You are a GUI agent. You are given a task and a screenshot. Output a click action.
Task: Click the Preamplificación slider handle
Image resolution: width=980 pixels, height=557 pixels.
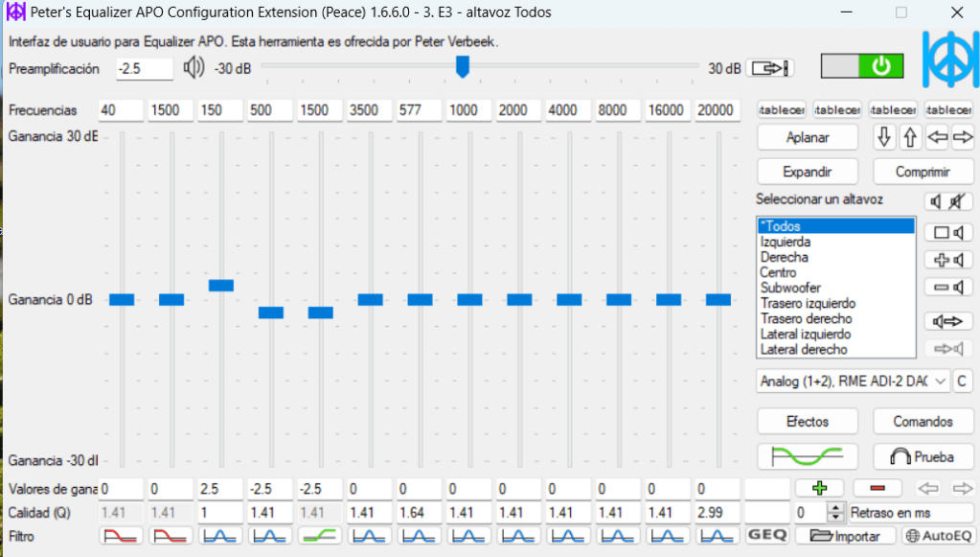point(463,66)
